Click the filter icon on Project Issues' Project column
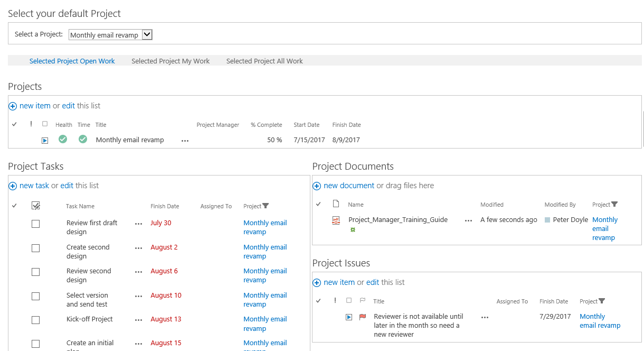 click(602, 301)
